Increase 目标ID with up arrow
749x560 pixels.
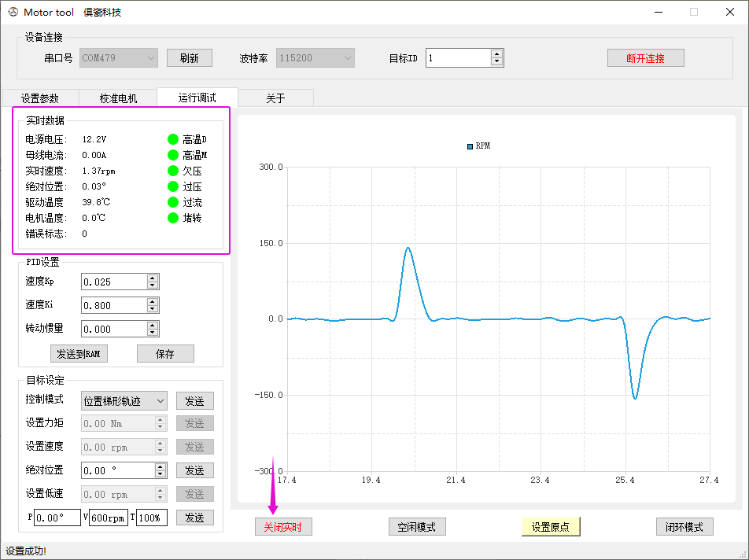tap(496, 53)
